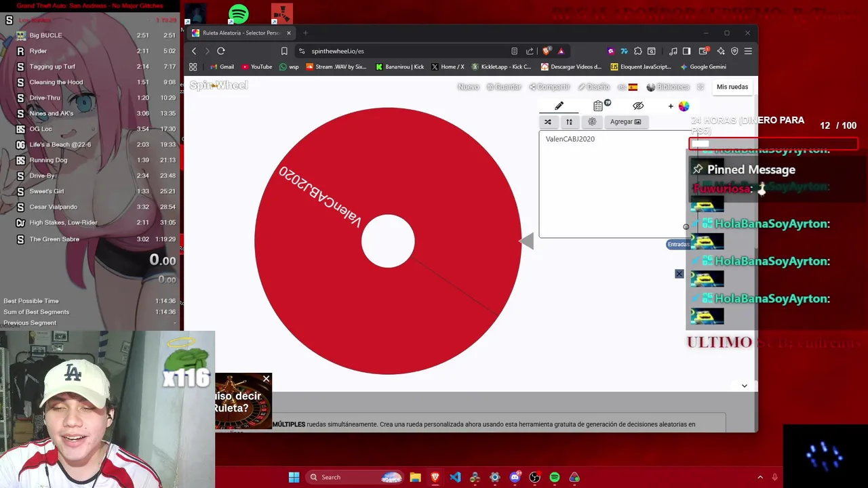Open Visual Studio Code from taskbar

pos(455,477)
